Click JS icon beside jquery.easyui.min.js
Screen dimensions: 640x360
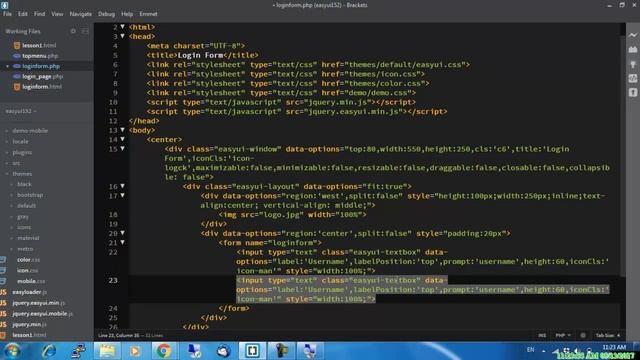point(3,303)
